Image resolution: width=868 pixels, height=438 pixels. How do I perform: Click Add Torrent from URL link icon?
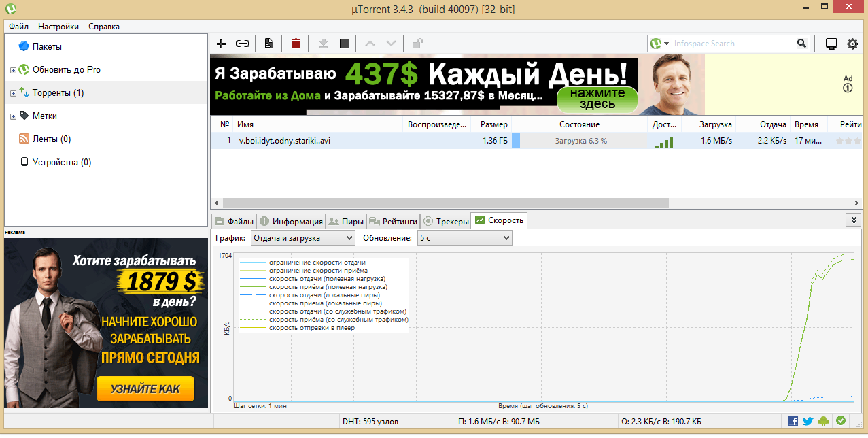pos(242,44)
